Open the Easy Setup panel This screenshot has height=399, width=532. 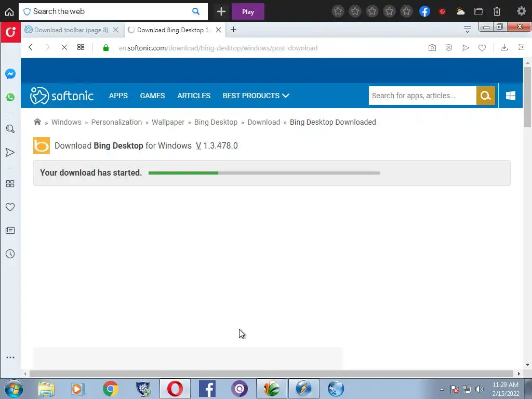(521, 47)
